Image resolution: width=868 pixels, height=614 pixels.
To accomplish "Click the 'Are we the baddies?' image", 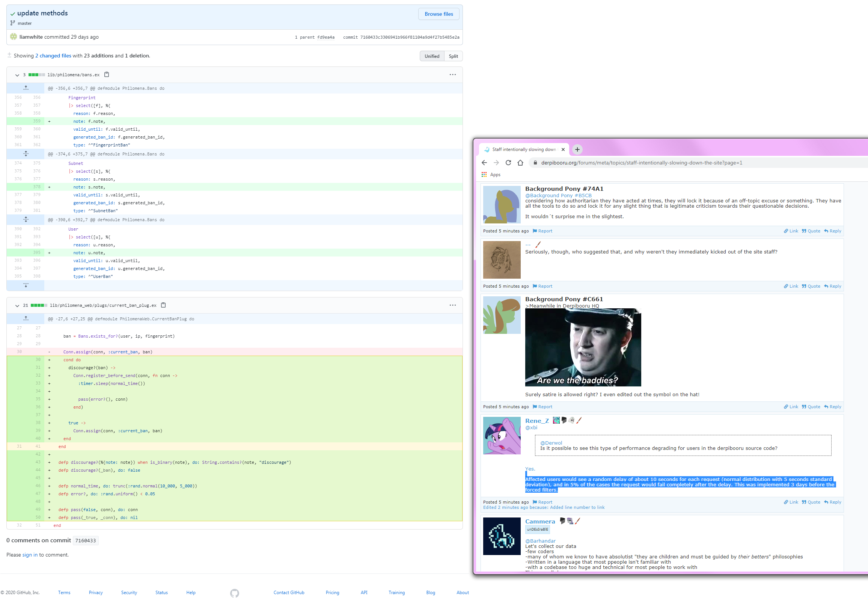I will tap(583, 347).
